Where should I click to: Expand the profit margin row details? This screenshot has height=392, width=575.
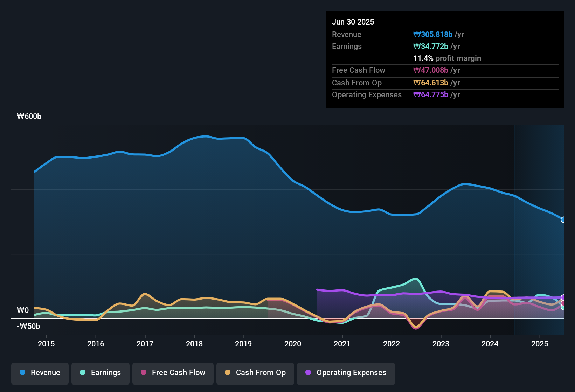(447, 58)
